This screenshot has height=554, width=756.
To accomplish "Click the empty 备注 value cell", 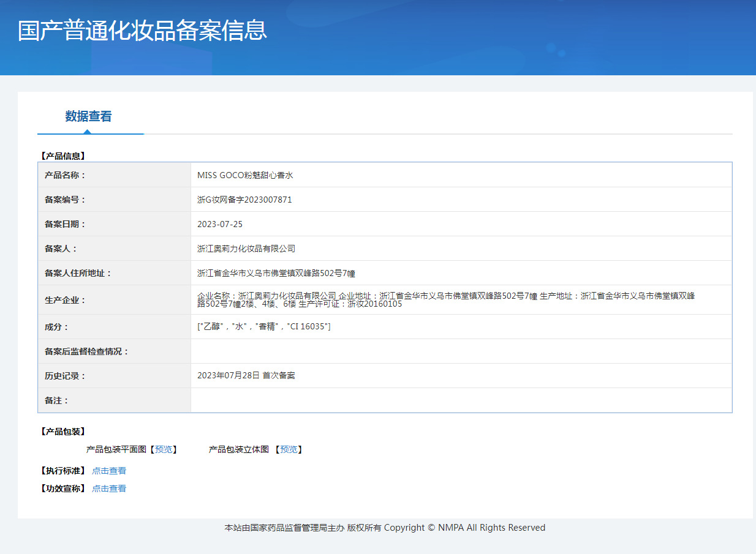I will click(461, 400).
